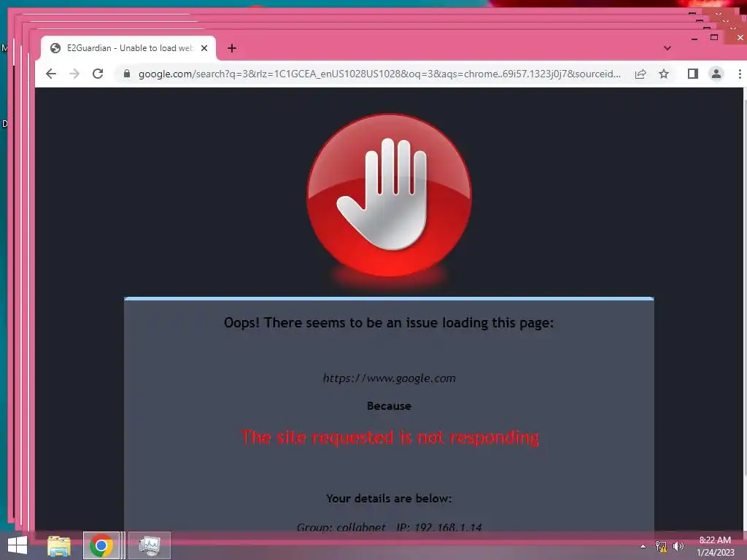Expand the tab search chevron
This screenshot has height=560, width=747.
click(667, 48)
